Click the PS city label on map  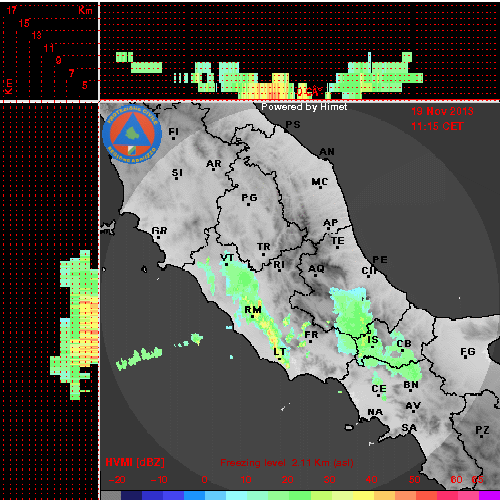coord(293,125)
